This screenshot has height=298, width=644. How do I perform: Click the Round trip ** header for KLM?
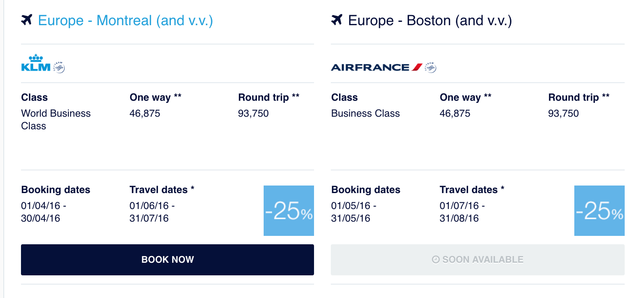pos(269,97)
